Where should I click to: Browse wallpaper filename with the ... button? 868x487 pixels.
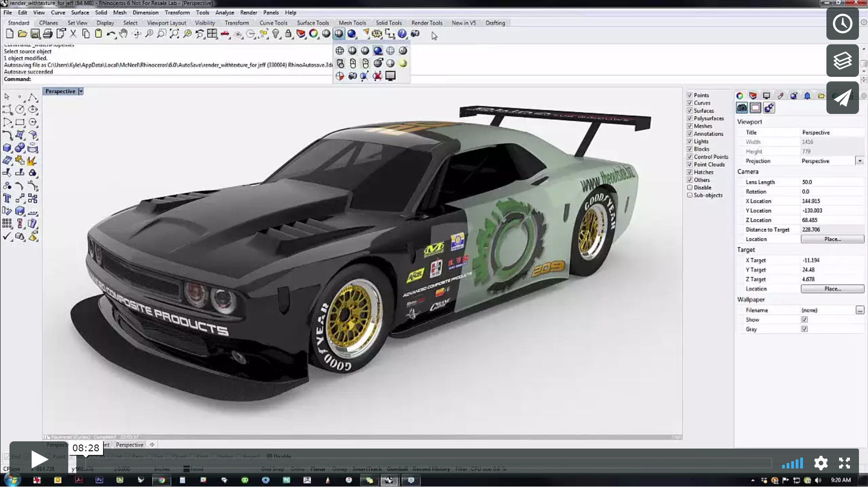click(x=860, y=310)
